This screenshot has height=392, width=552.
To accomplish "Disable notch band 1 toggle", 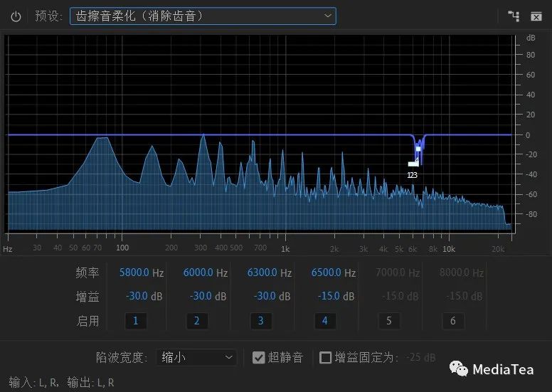I will [136, 321].
